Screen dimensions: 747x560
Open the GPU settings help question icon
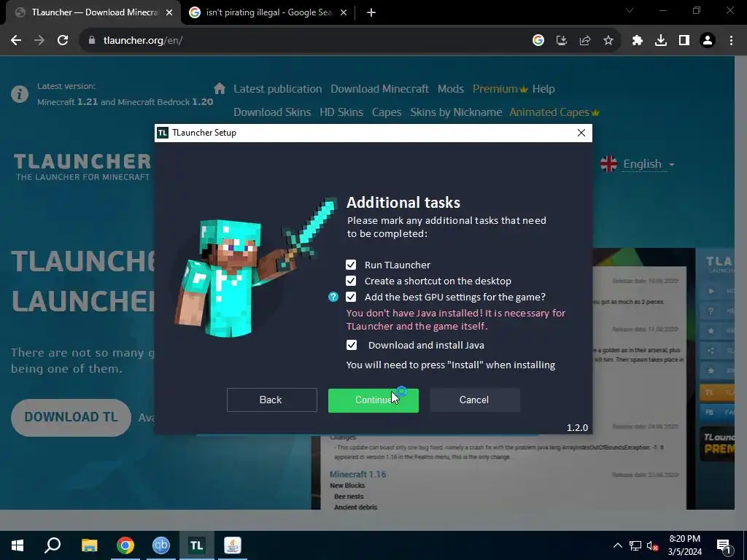point(333,297)
